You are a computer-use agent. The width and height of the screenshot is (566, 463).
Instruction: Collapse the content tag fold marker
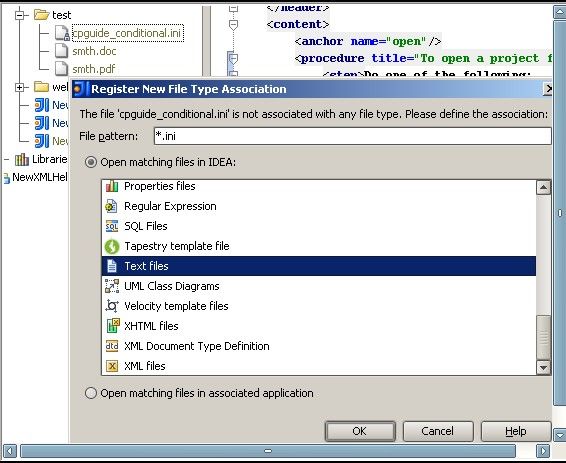point(234,25)
